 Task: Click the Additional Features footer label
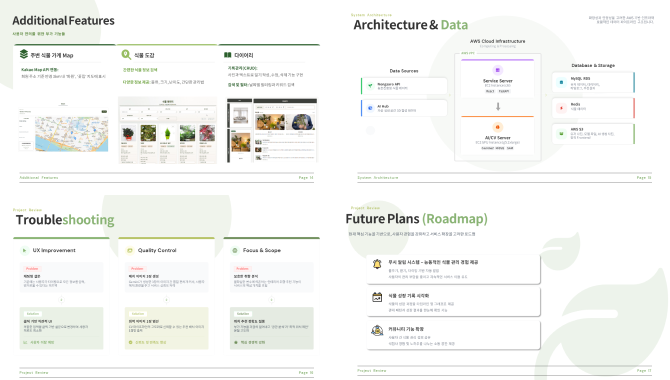[x=39, y=177]
